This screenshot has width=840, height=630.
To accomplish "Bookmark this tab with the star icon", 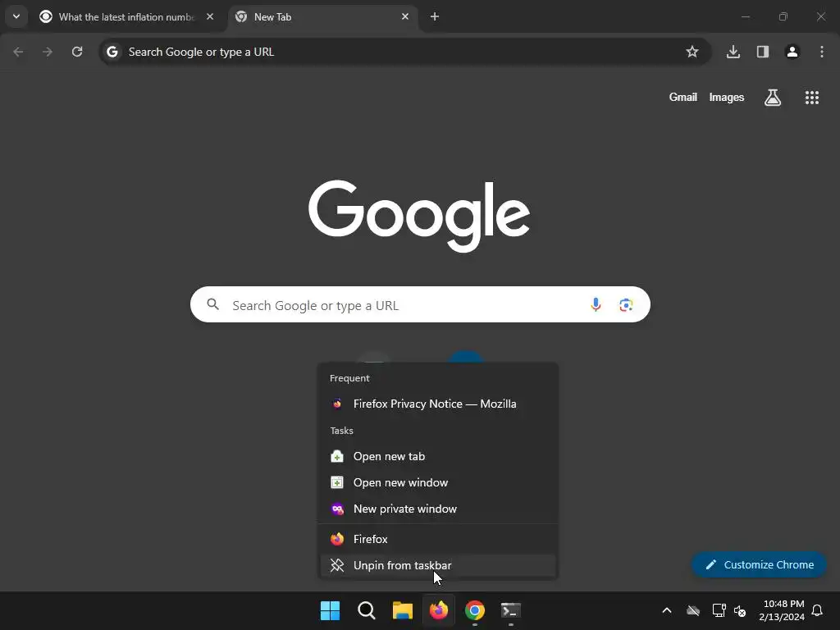I will 692,52.
